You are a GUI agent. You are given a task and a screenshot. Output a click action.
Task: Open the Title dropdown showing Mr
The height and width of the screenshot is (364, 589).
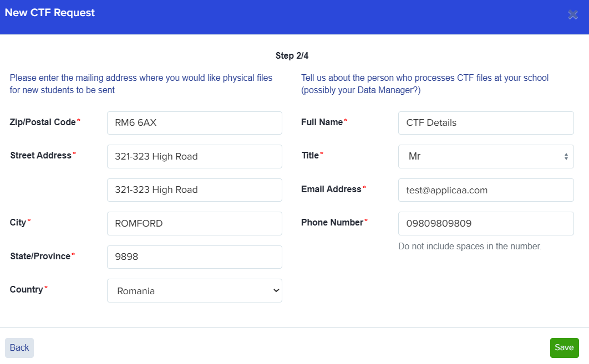coord(485,156)
